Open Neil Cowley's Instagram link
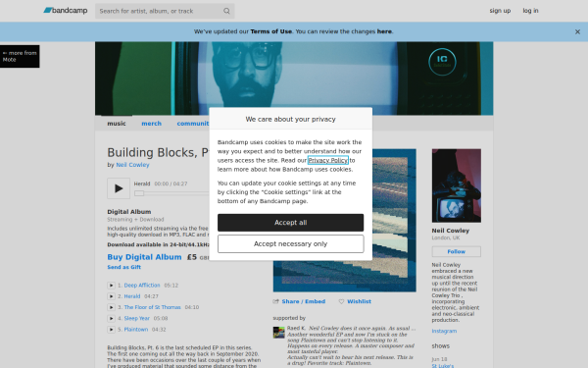This screenshot has width=588, height=368. pos(444,332)
